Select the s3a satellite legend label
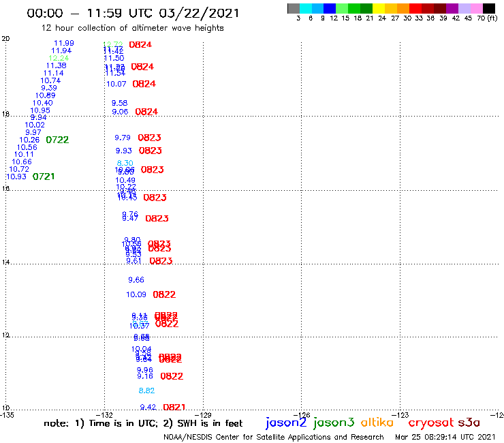 coord(469,423)
